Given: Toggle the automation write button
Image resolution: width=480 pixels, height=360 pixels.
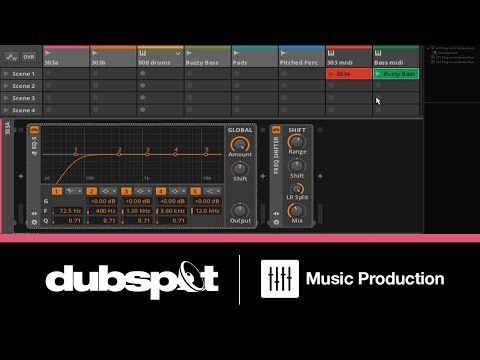Looking at the screenshot, I should [x=12, y=57].
